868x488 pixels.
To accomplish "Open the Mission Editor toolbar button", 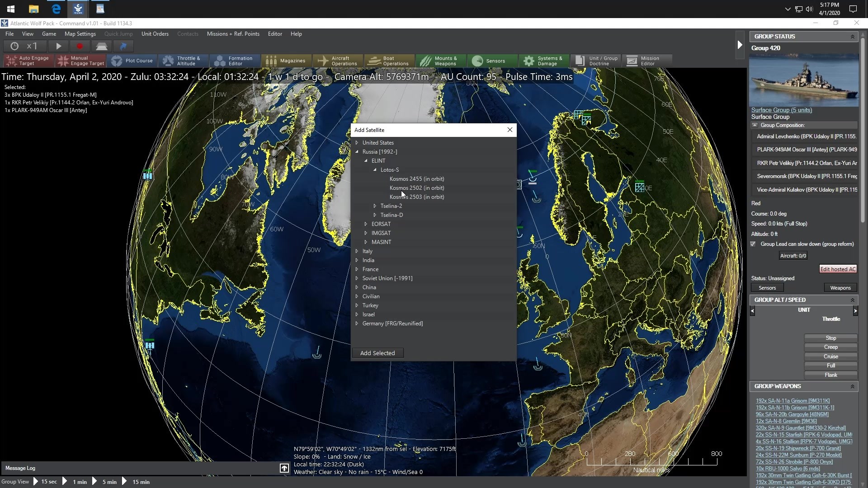I will click(647, 61).
